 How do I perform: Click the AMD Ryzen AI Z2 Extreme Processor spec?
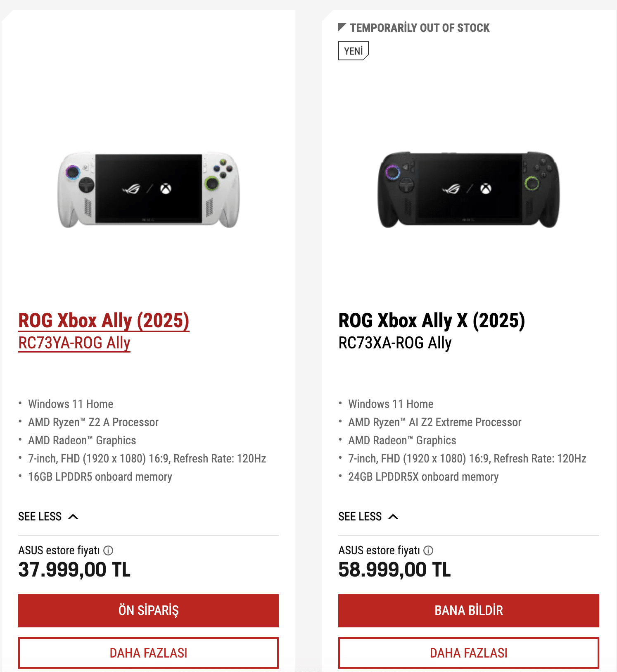[x=434, y=422]
